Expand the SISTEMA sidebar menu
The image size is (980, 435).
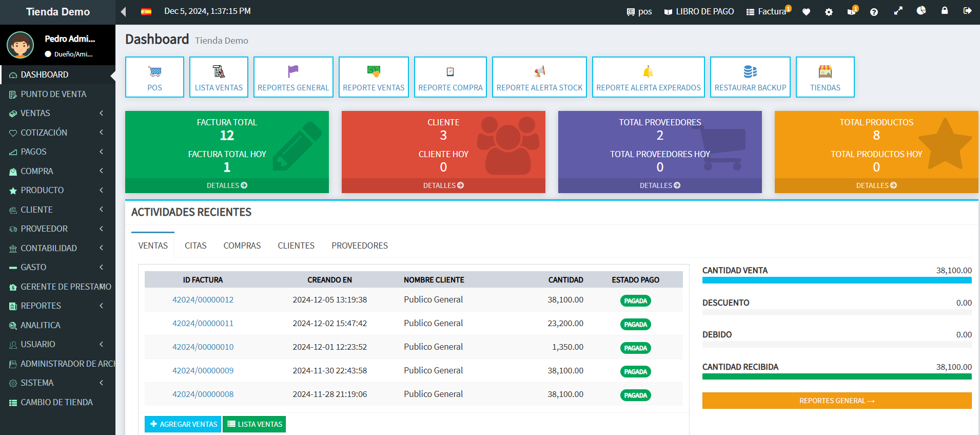[57, 383]
